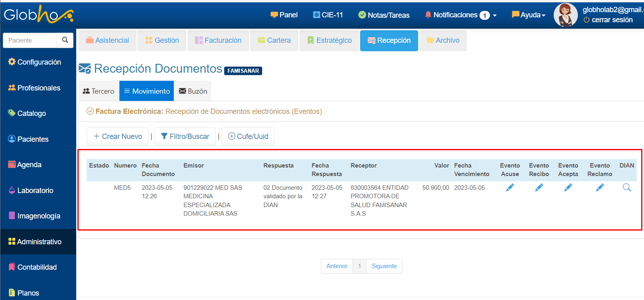Click the Evento Recibo pencil icon
This screenshot has width=644, height=300.
pyautogui.click(x=539, y=187)
